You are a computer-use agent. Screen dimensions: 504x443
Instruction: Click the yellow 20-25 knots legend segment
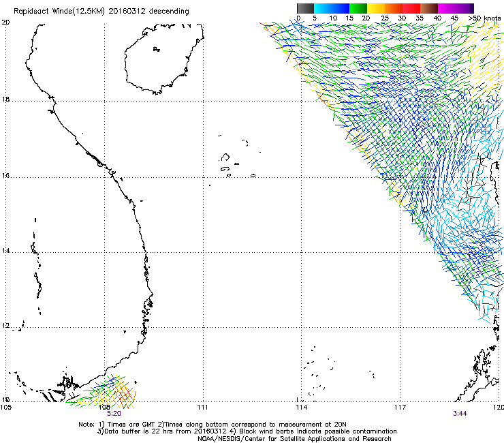(x=376, y=8)
